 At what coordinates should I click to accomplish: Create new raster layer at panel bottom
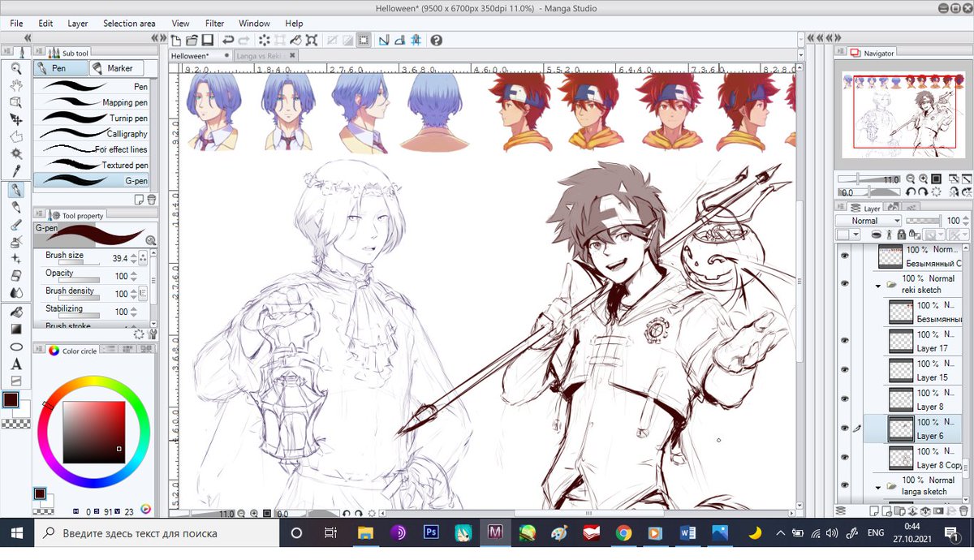[873, 510]
